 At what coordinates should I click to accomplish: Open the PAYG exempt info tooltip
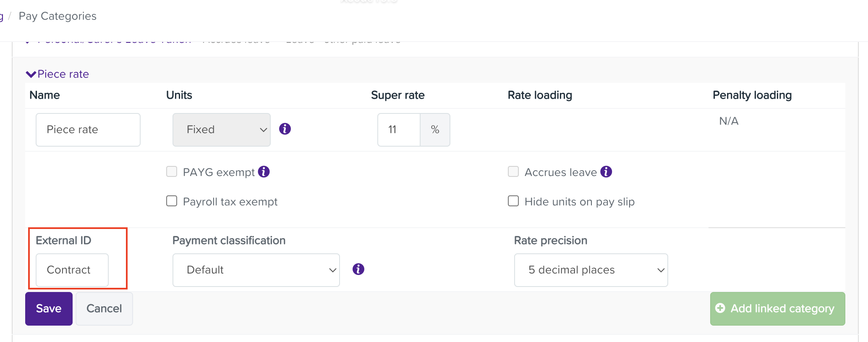(x=264, y=171)
